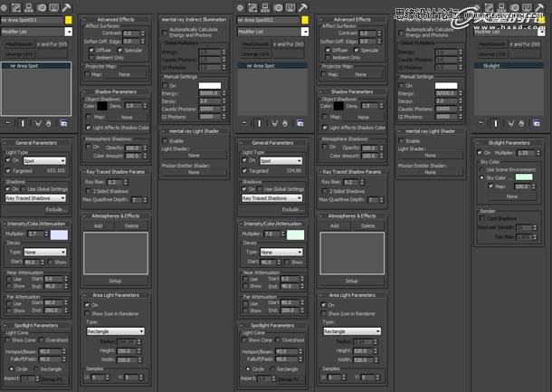Click Skylight Sky Color green swatch

coord(524,177)
